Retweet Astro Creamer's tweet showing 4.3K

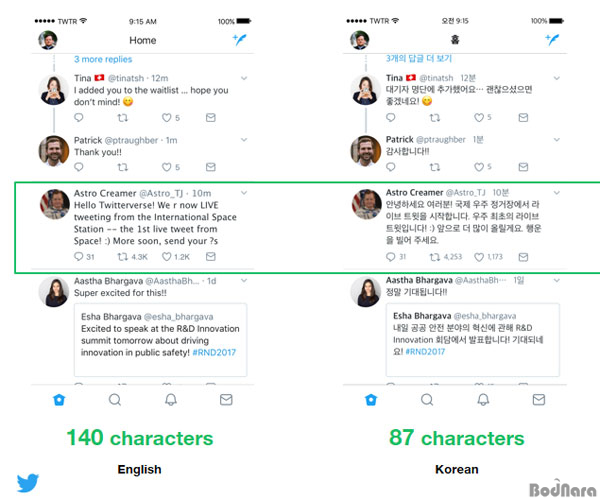122,257
